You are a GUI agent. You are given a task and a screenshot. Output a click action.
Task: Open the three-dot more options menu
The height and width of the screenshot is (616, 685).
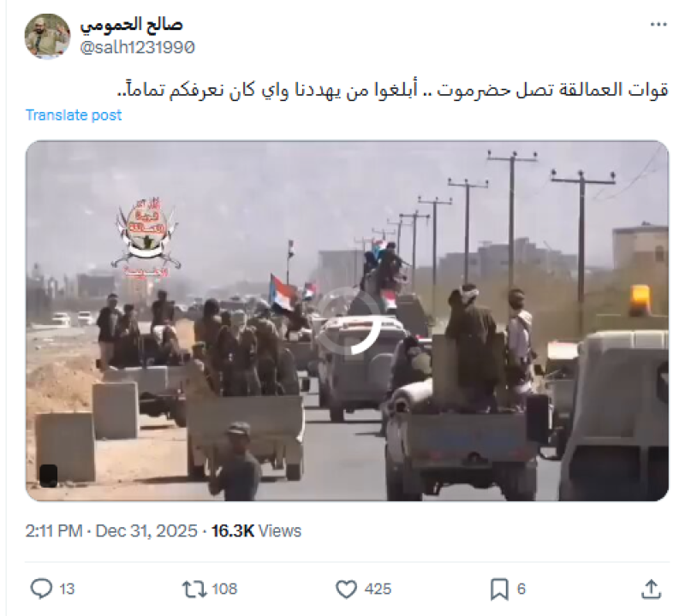(x=658, y=25)
